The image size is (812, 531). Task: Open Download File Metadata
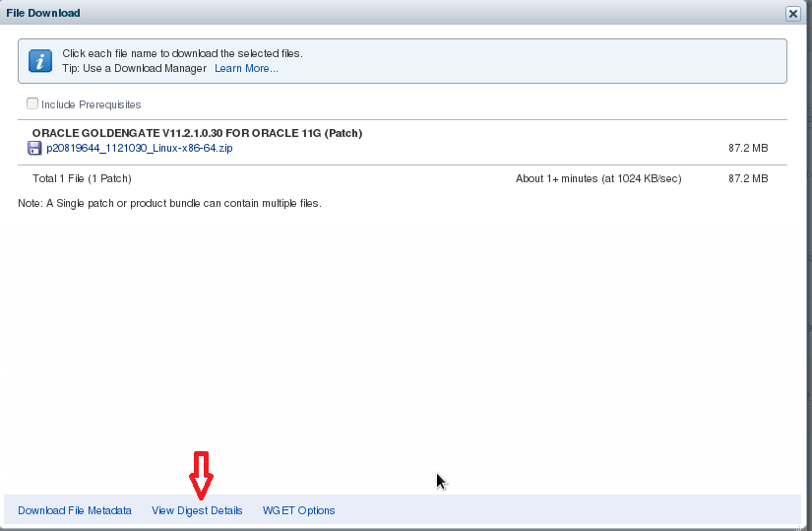click(x=75, y=510)
